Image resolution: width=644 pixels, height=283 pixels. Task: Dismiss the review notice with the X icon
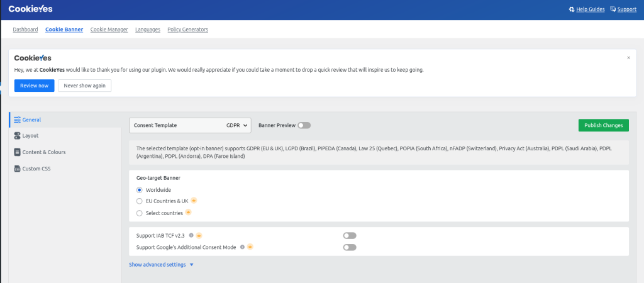click(x=628, y=58)
